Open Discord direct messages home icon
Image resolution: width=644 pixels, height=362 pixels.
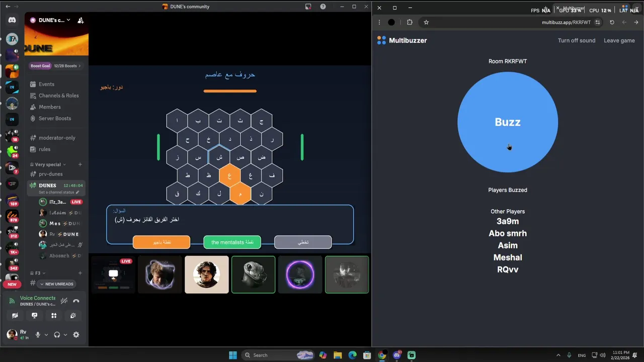pos(12,20)
